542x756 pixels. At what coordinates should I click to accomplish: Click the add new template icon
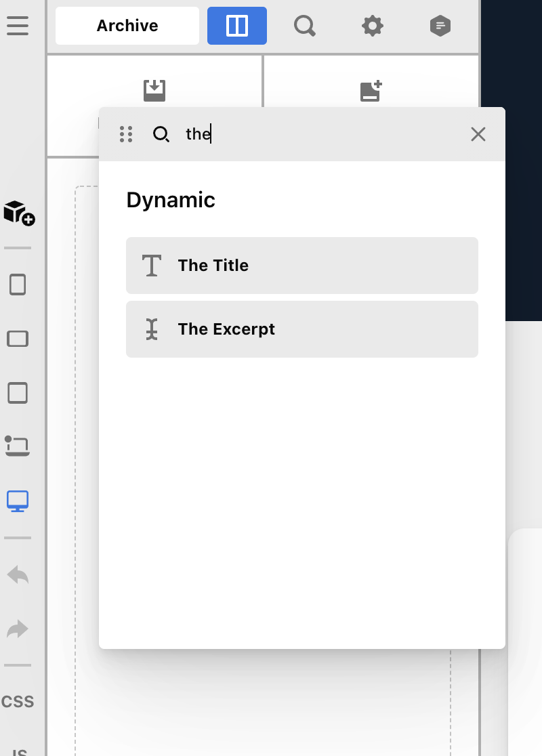click(x=371, y=91)
